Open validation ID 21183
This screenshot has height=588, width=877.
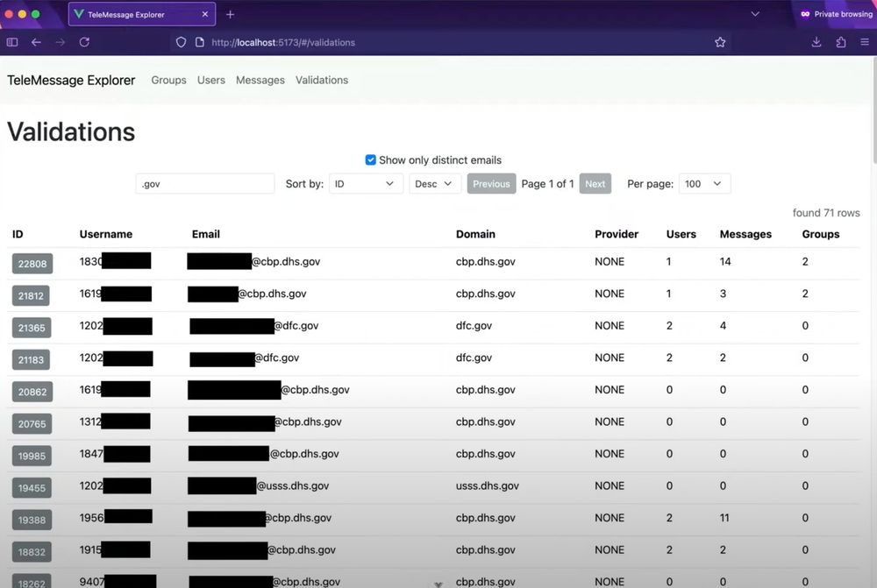click(x=31, y=360)
